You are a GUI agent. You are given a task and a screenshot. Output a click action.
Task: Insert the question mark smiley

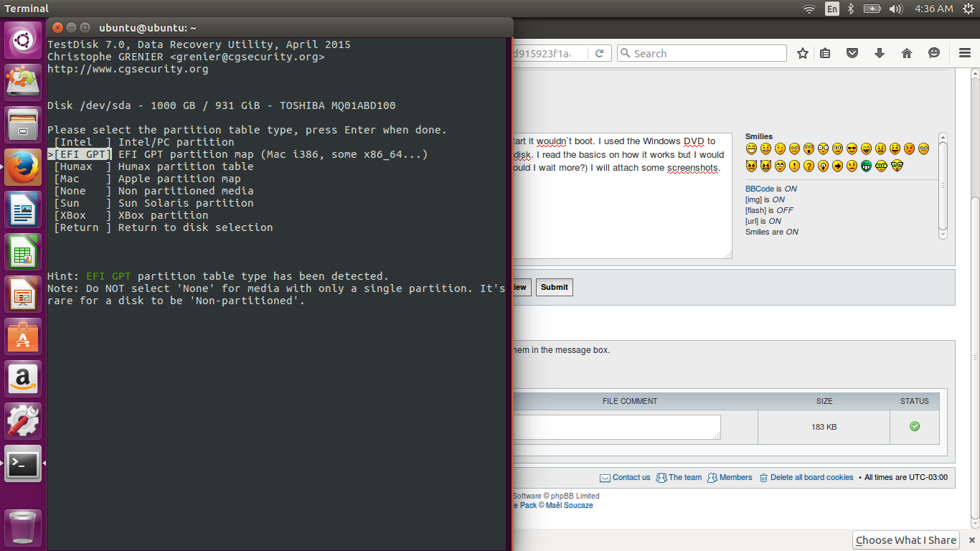tap(809, 166)
